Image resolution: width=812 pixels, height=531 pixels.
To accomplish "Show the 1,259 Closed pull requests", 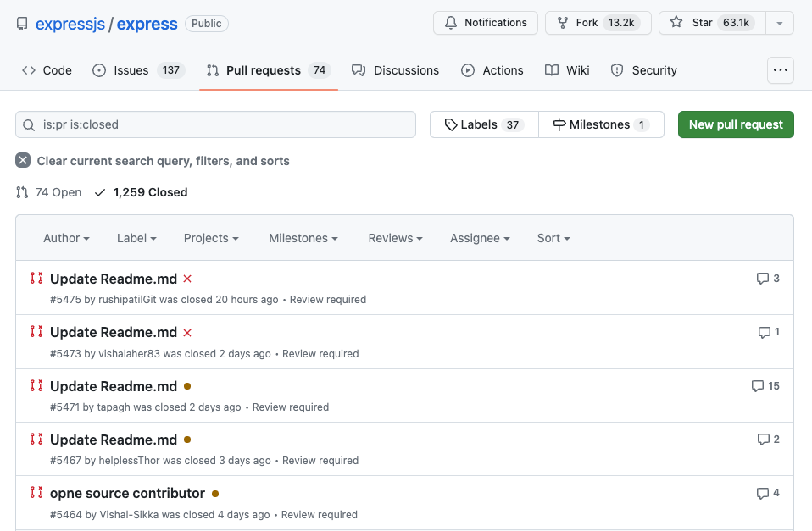I will point(141,192).
